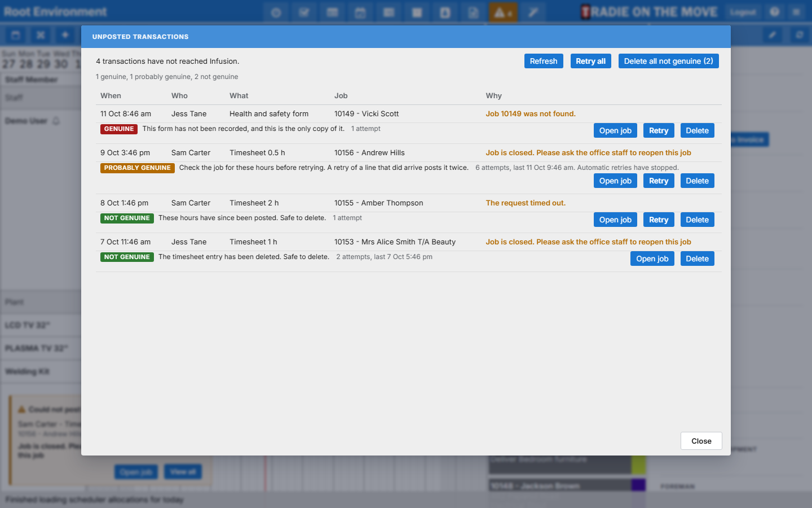
Task: Click the Who column header
Action: [x=179, y=96]
